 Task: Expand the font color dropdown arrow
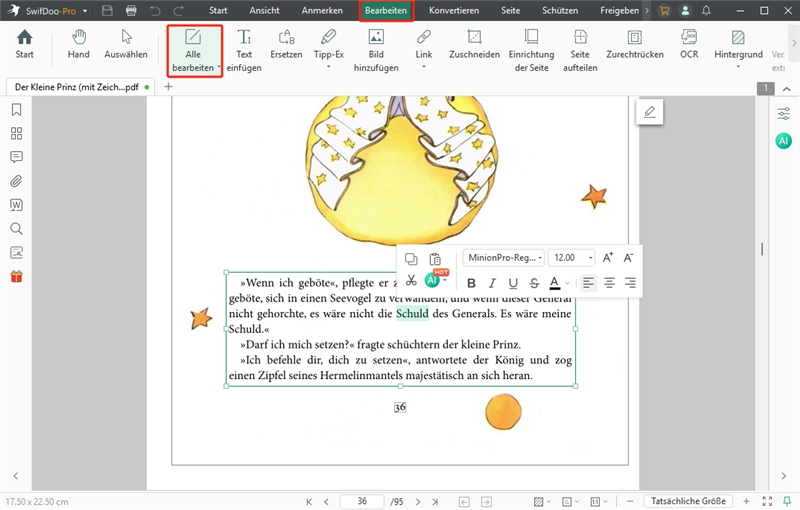pos(567,283)
